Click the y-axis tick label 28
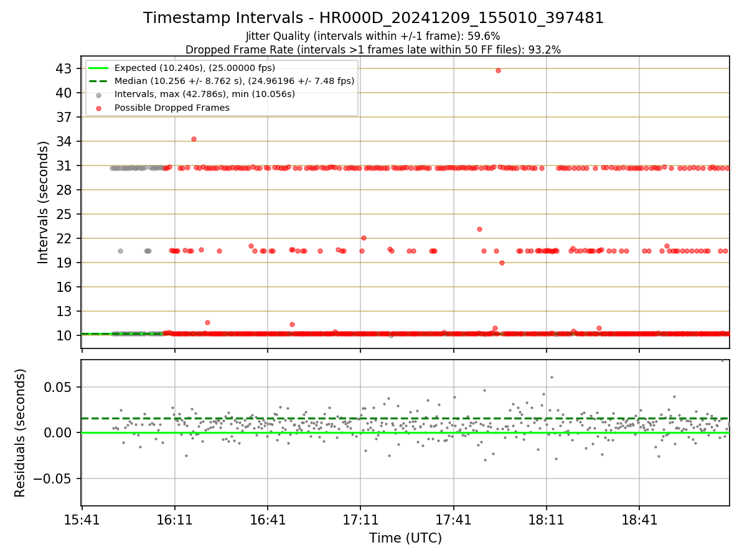Screen dimensions: 747x560 click(x=64, y=190)
